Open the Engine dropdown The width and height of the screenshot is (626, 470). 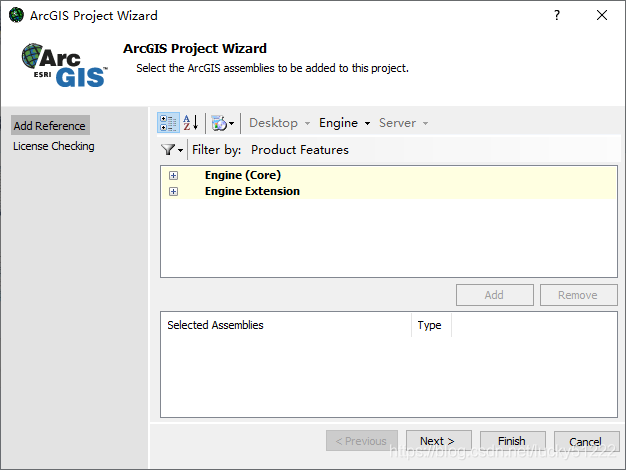coord(345,123)
